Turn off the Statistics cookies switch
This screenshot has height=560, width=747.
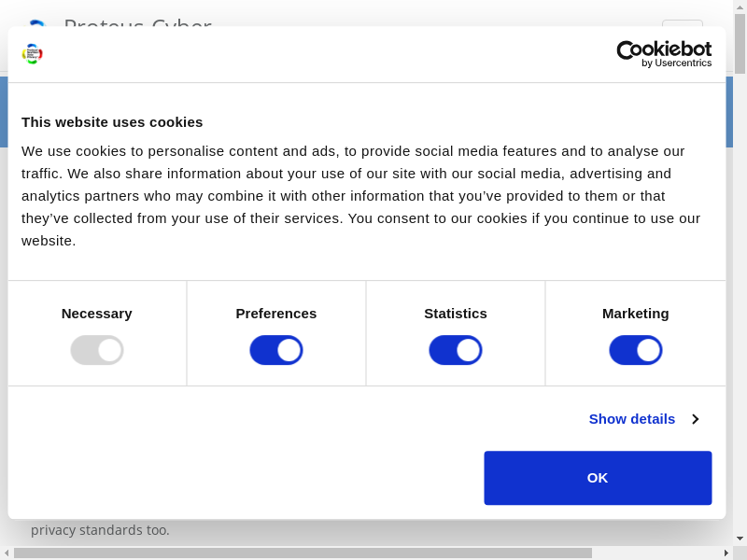(x=456, y=350)
